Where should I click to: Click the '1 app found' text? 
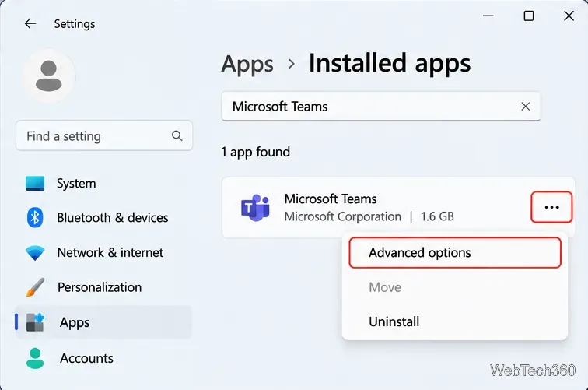tap(256, 152)
